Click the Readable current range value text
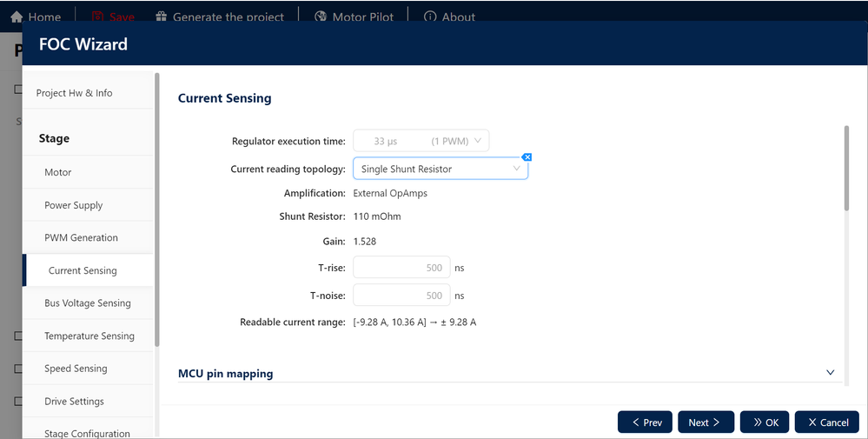 tap(414, 322)
